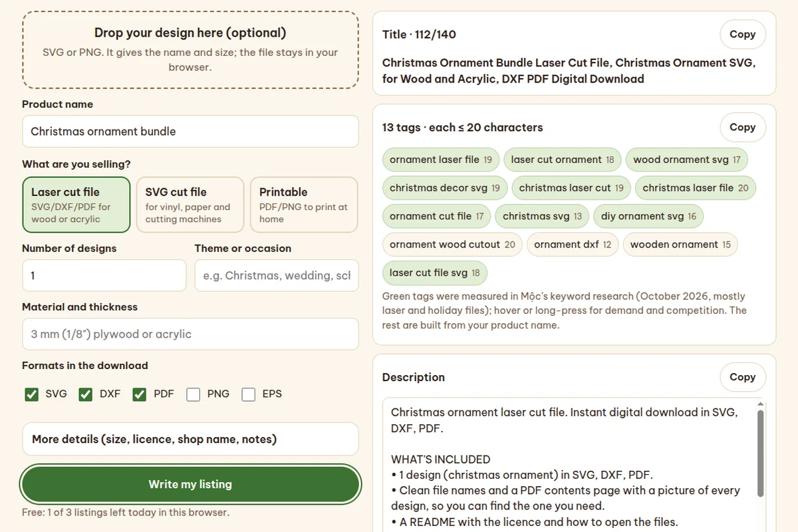Click the Theme or occasion input
This screenshot has height=532, width=798.
(277, 275)
